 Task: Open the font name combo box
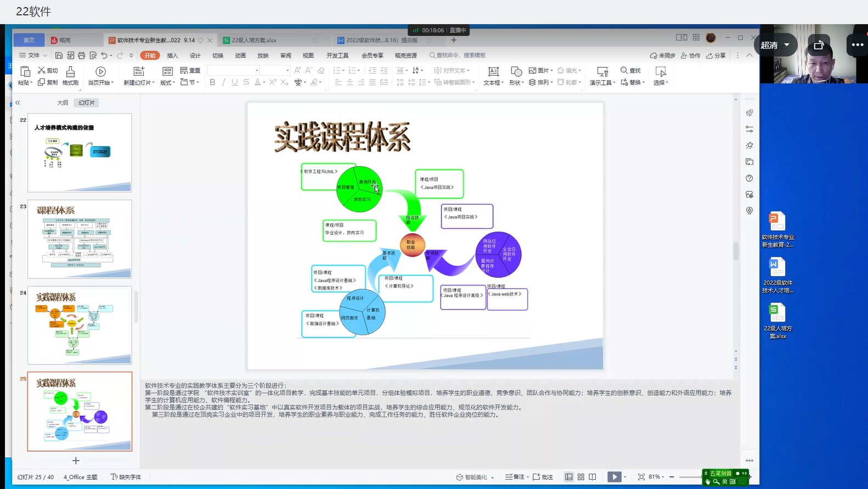point(233,70)
